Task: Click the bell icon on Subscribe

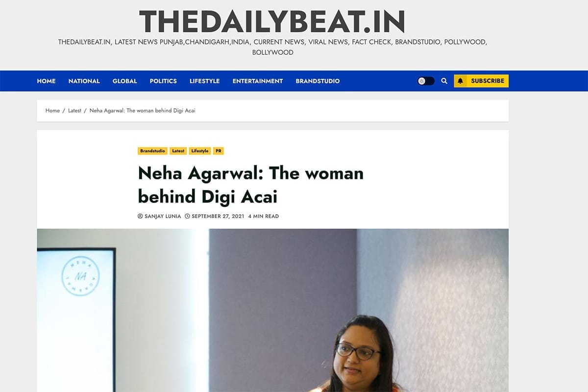Action: pyautogui.click(x=460, y=81)
